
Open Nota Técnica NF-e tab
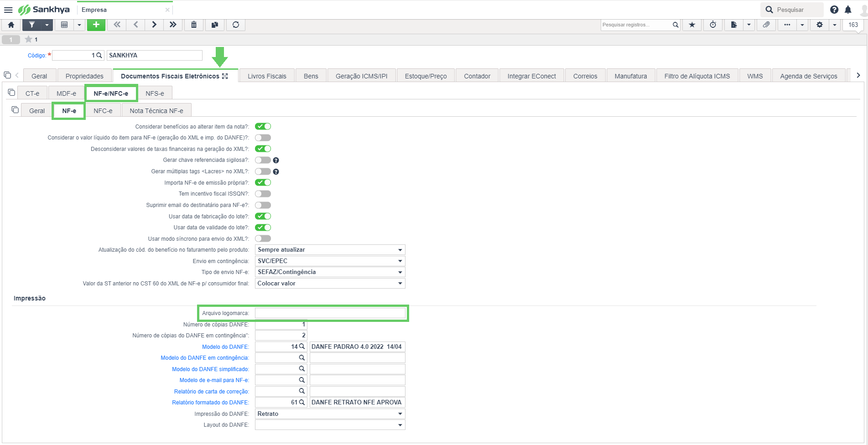(156, 111)
